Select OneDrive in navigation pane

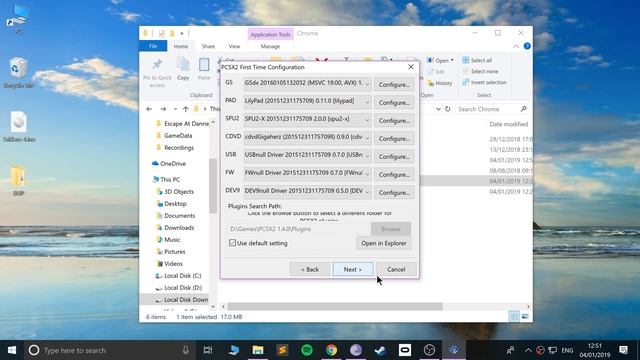169,163
